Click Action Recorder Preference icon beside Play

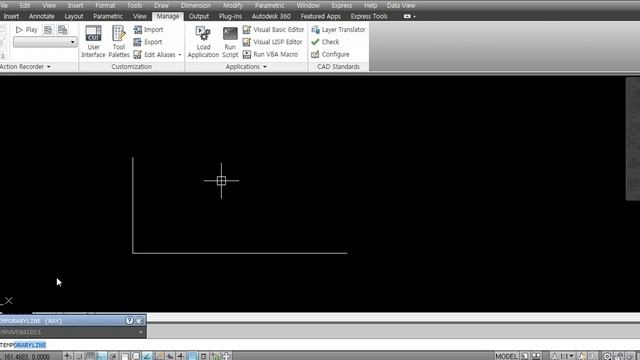click(48, 30)
